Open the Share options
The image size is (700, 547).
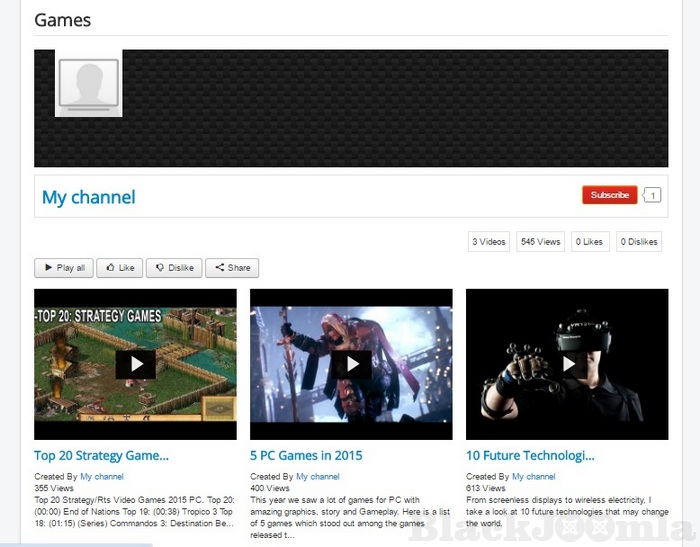click(x=232, y=268)
